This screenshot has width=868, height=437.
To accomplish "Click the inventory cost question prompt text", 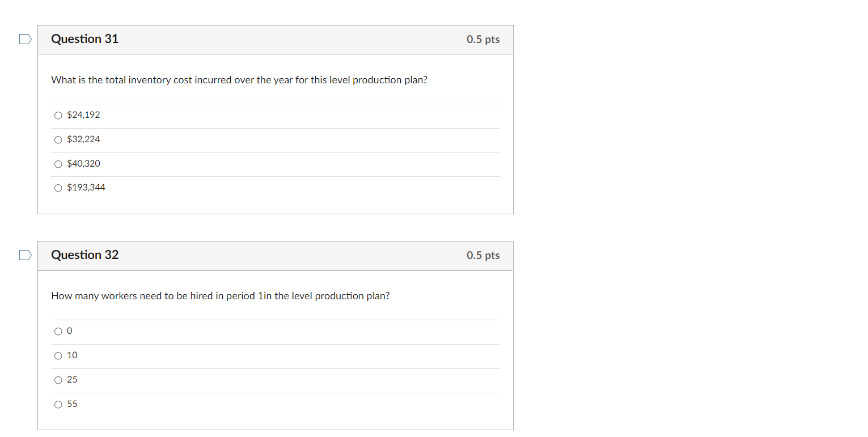I will [239, 80].
